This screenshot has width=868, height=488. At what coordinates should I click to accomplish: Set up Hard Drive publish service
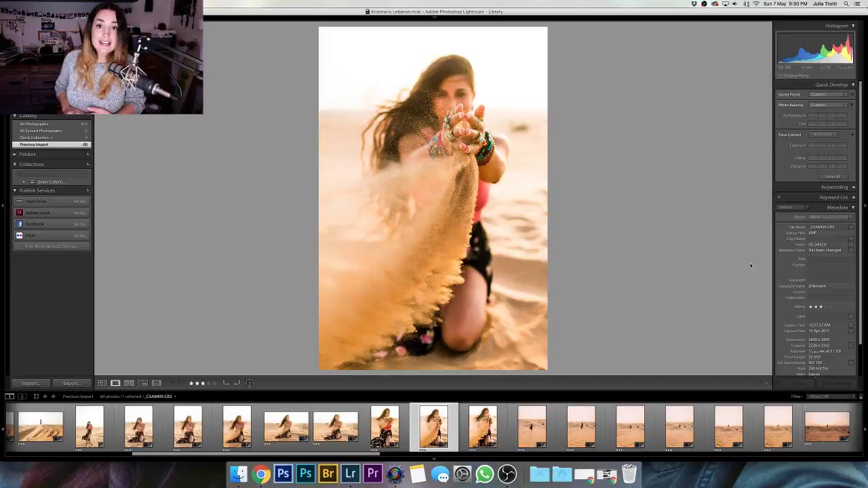(79, 201)
